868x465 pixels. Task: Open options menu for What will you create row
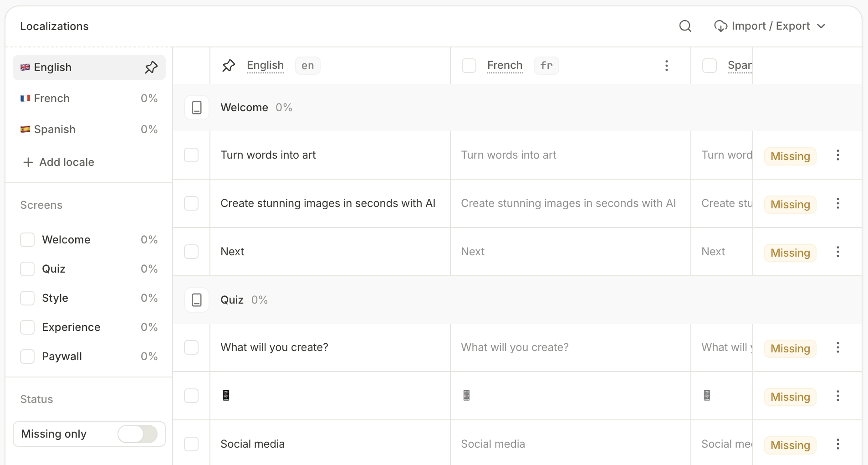838,347
